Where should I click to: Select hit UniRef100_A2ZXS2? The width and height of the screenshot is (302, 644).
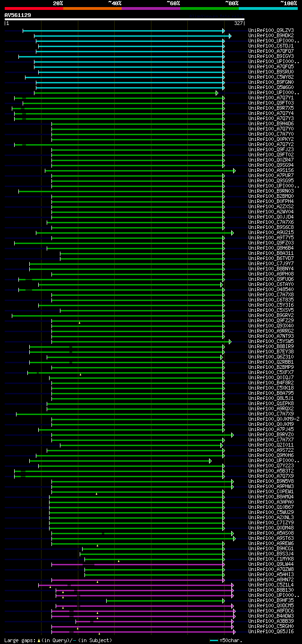coord(271,207)
